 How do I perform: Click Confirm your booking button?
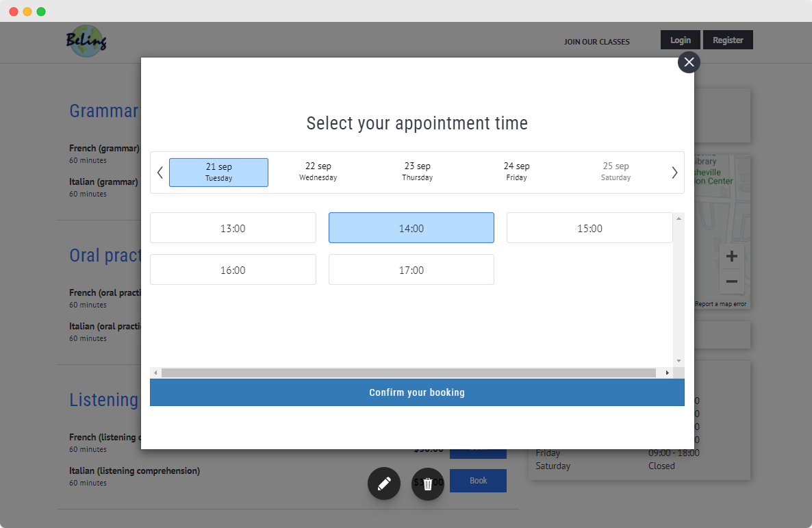click(x=417, y=392)
